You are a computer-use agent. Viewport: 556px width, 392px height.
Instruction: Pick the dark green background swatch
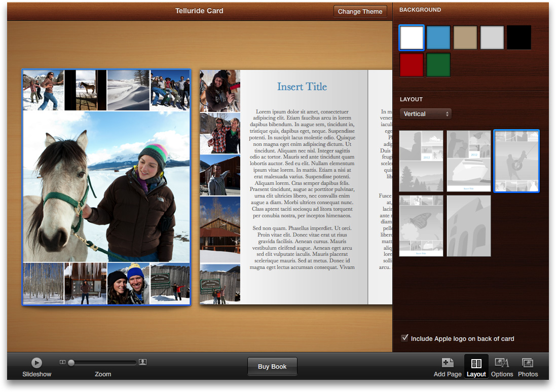[x=438, y=65]
